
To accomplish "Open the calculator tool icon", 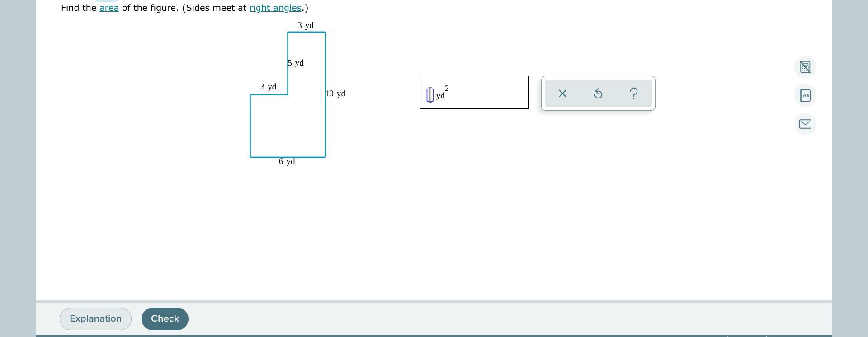I will 805,67.
